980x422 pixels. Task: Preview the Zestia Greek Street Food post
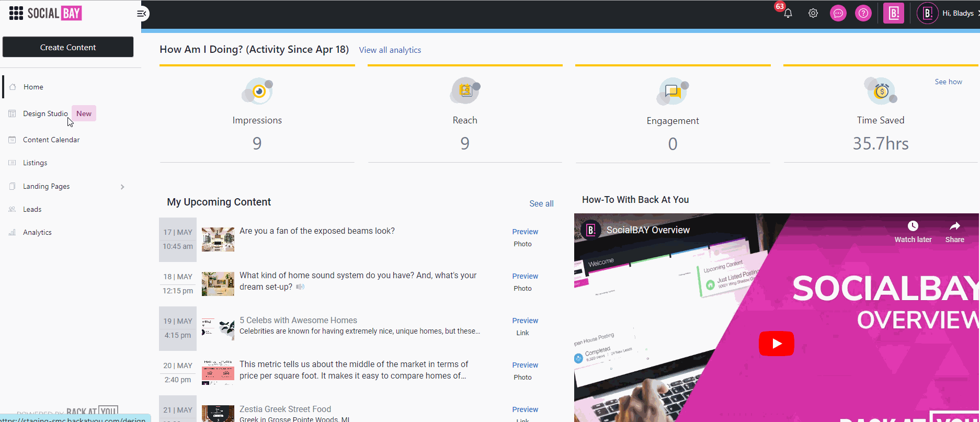(525, 409)
